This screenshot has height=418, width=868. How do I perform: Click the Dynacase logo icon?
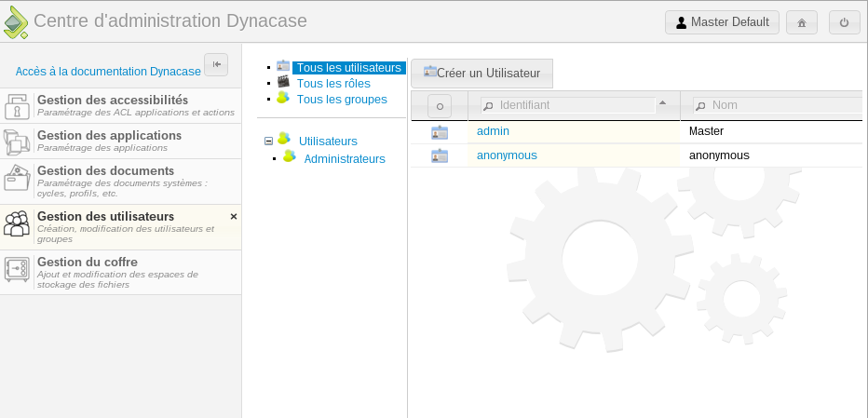pyautogui.click(x=16, y=22)
